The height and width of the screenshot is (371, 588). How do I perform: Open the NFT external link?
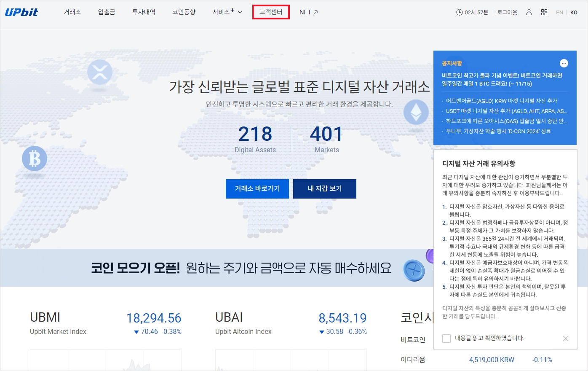pyautogui.click(x=308, y=12)
